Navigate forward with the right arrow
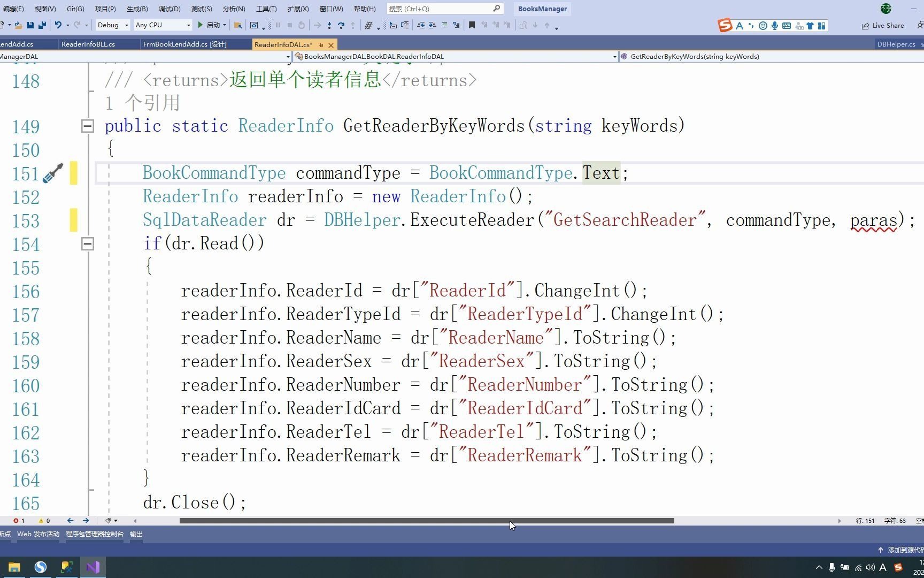This screenshot has width=924, height=578. (86, 521)
